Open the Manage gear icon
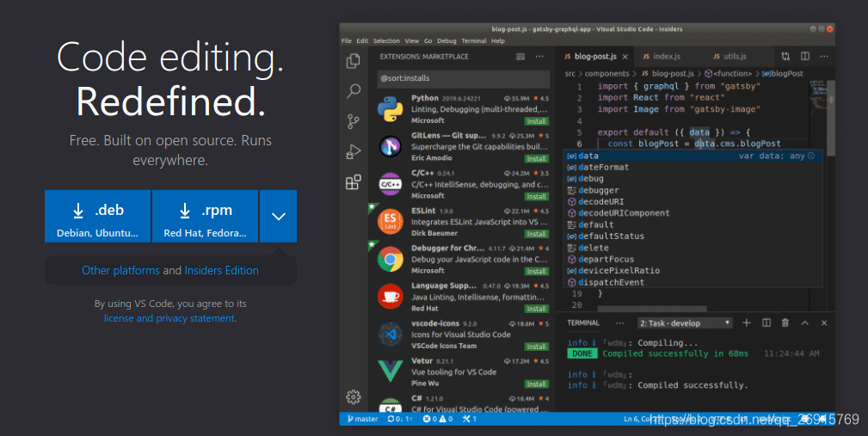 [354, 396]
